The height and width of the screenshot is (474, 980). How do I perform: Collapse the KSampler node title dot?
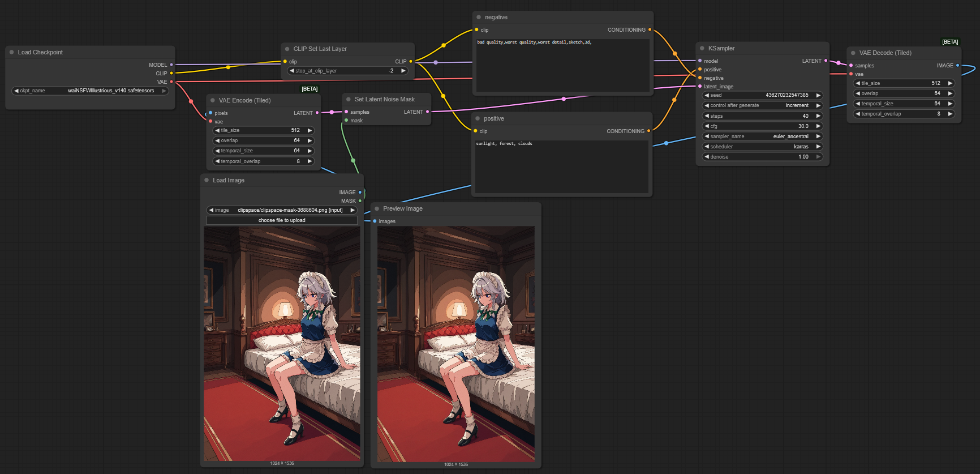[x=702, y=48]
